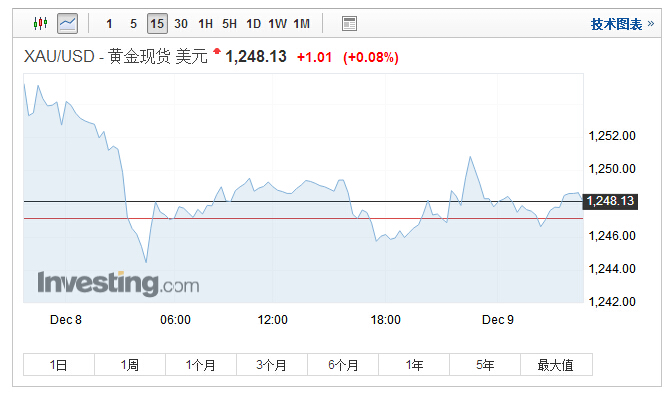Select the 1日 range tab
The height and width of the screenshot is (396, 669).
(x=59, y=365)
